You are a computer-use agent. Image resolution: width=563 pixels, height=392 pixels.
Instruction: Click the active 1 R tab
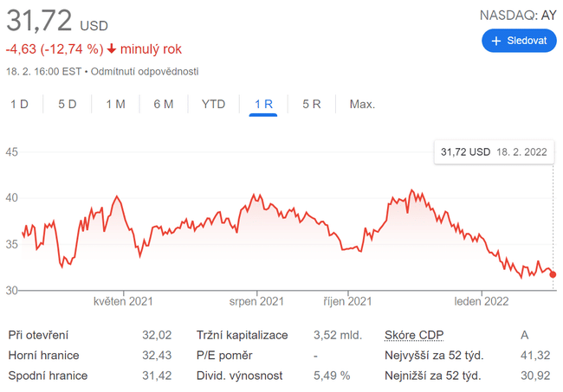(263, 104)
